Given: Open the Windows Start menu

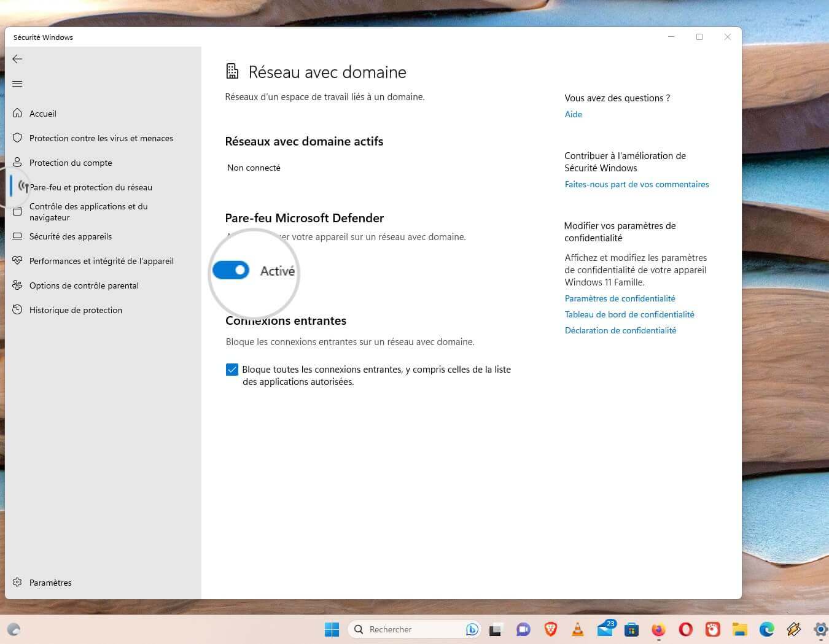Looking at the screenshot, I should point(332,629).
